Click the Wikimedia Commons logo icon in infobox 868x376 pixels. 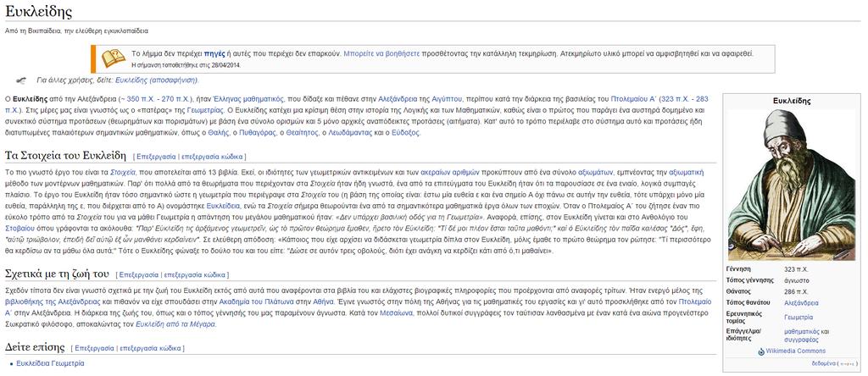761,351
